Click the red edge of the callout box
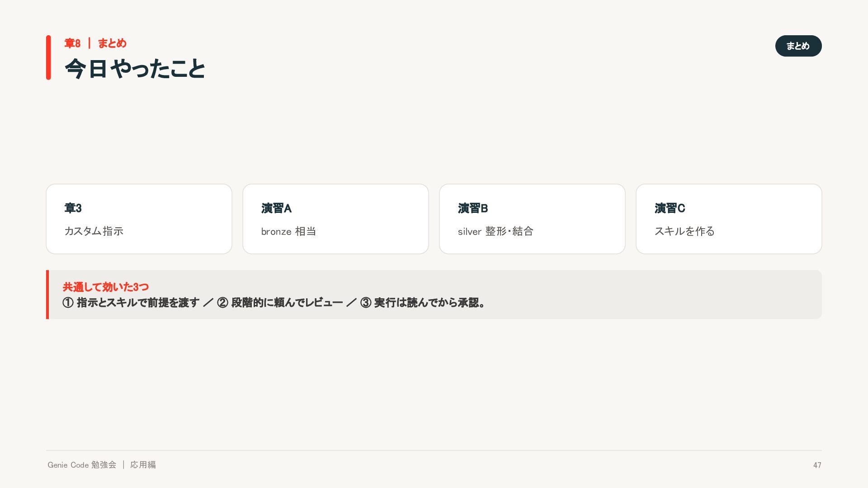This screenshot has width=868, height=488. [47, 295]
